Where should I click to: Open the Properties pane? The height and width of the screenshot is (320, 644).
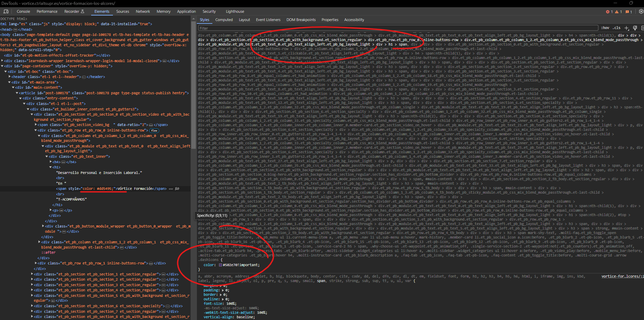pyautogui.click(x=330, y=20)
